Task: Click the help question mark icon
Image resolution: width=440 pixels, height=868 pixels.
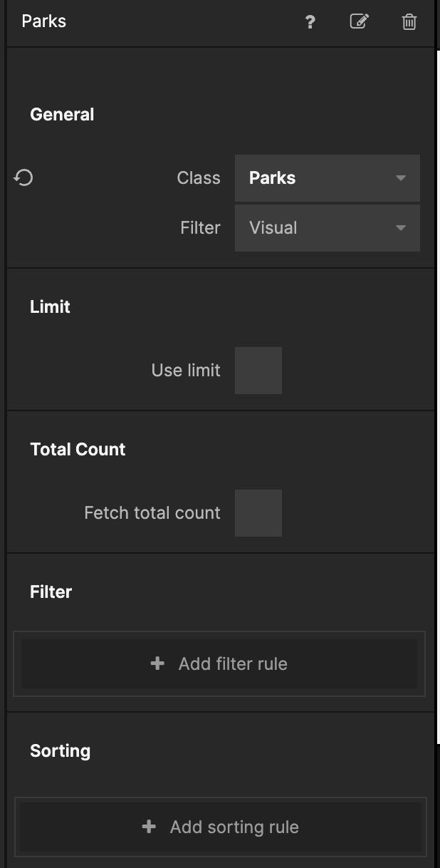Action: click(x=310, y=22)
